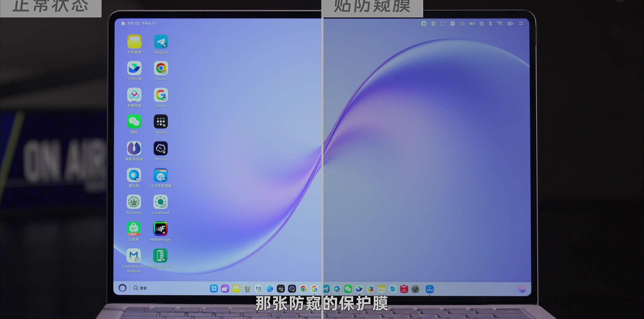Open the Termius desktop icon

point(160,148)
